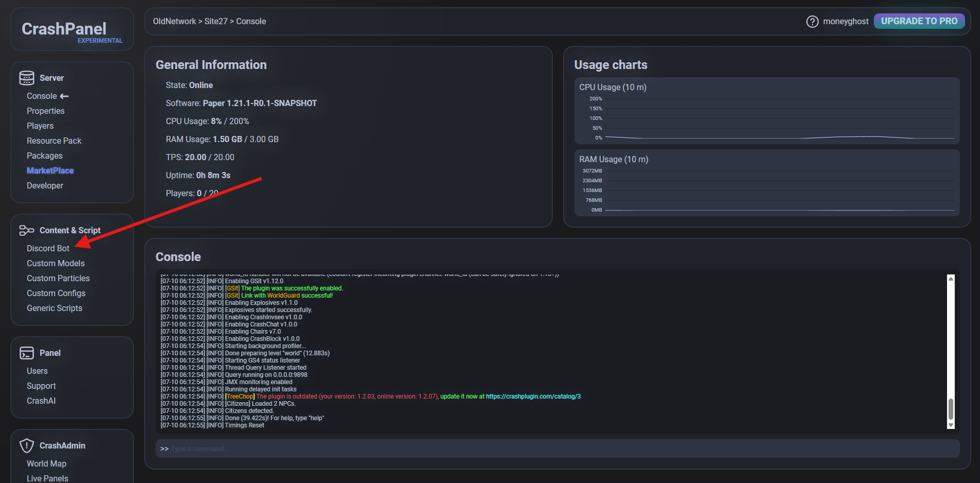The image size is (980, 483).
Task: Click the console scrollbar up arrow
Action: coord(951,279)
